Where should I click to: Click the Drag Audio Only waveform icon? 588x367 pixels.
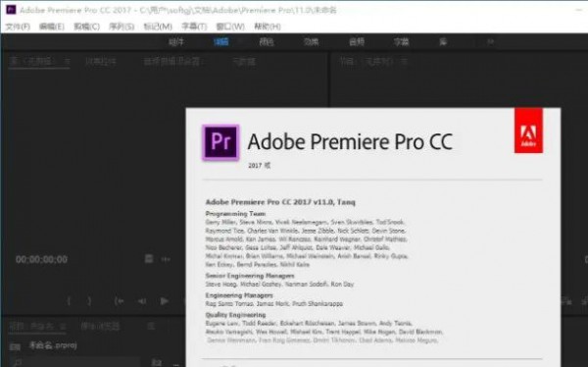tap(166, 259)
